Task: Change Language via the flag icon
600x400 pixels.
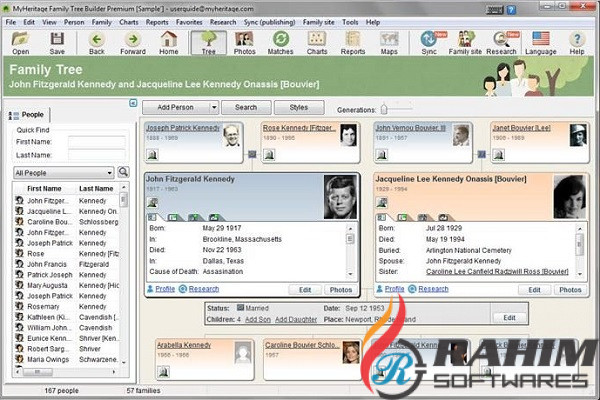Action: 541,43
